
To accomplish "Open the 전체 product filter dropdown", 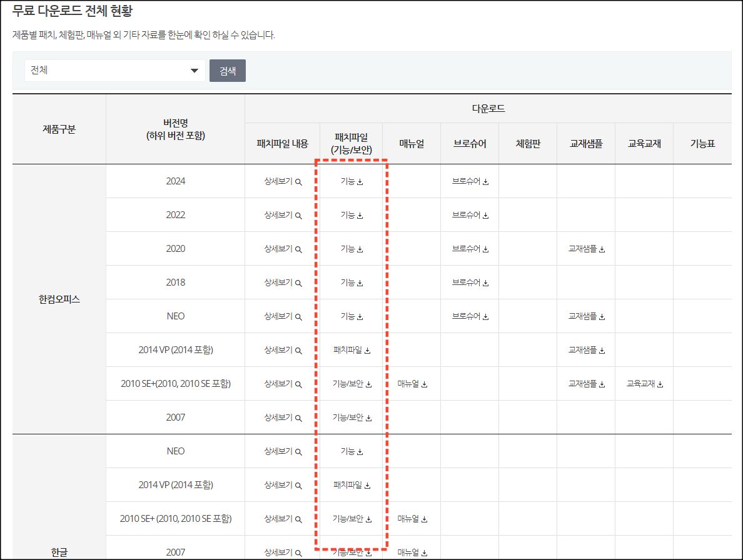I will point(114,70).
